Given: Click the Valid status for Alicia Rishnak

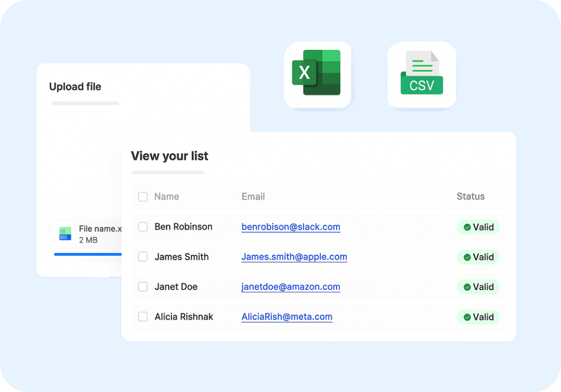Looking at the screenshot, I should (x=478, y=317).
